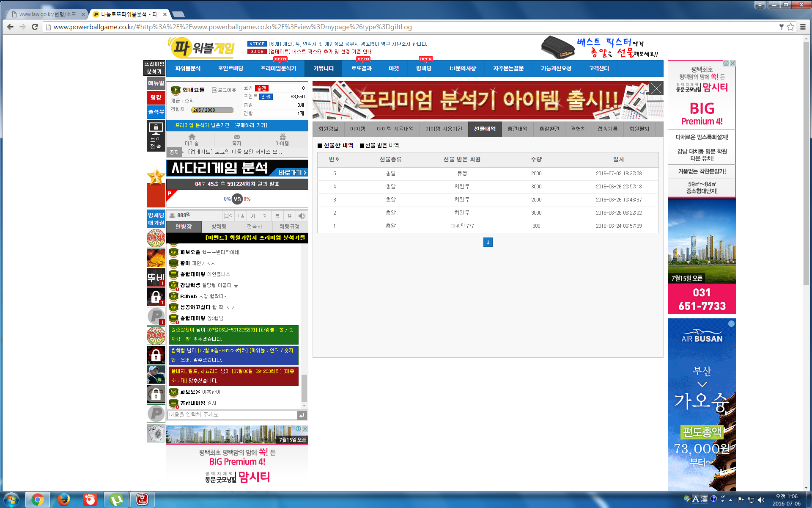Image resolution: width=812 pixels, height=508 pixels.
Task: Switch to the 연병장 chat tab
Action: [184, 227]
